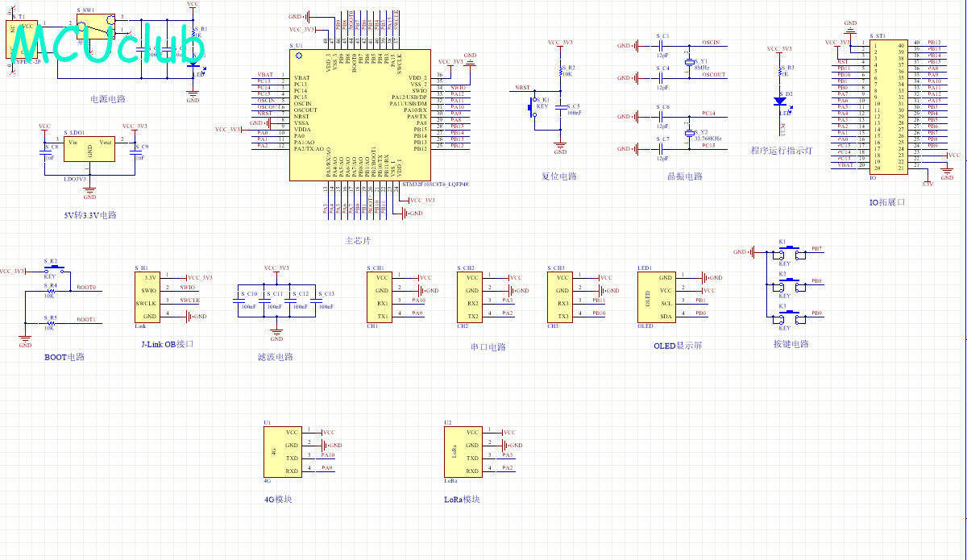Screen dimensions: 967x560
Task: Select the S_CH2 serial connector block
Action: [x=471, y=297]
